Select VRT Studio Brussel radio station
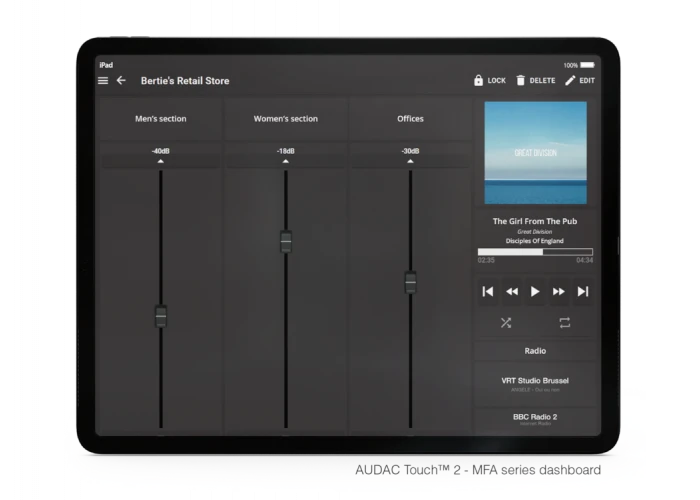The height and width of the screenshot is (500, 700). (x=535, y=384)
